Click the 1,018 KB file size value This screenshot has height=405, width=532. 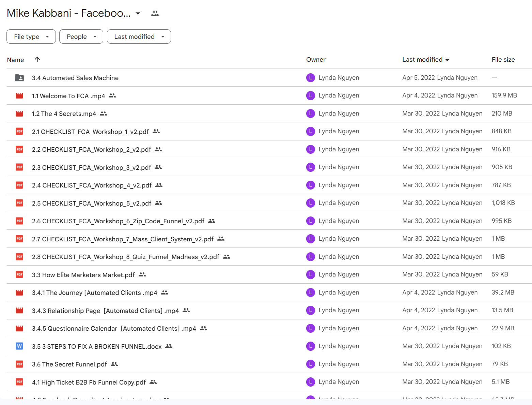coord(503,203)
